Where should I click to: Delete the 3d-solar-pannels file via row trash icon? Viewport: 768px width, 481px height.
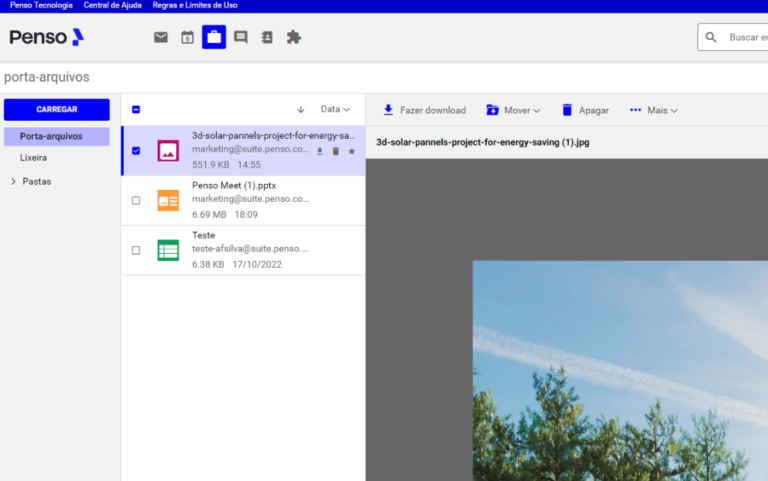336,151
